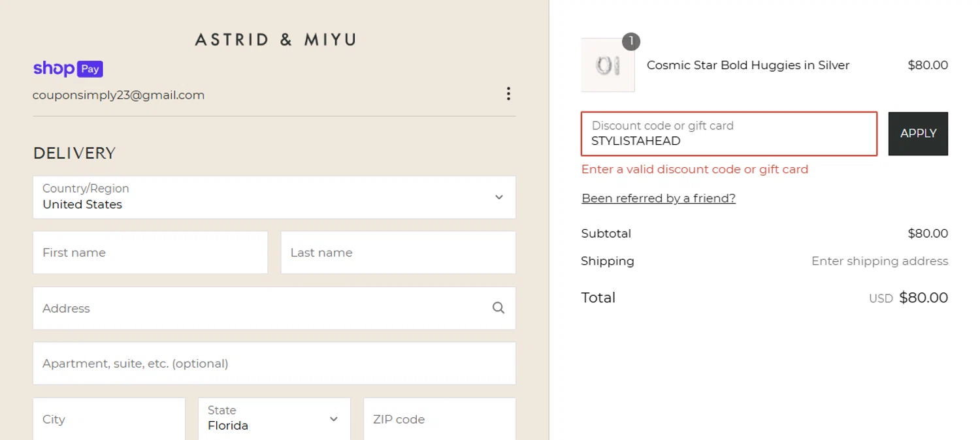Click the quantity badge on product thumbnail
The image size is (980, 440).
tap(631, 41)
